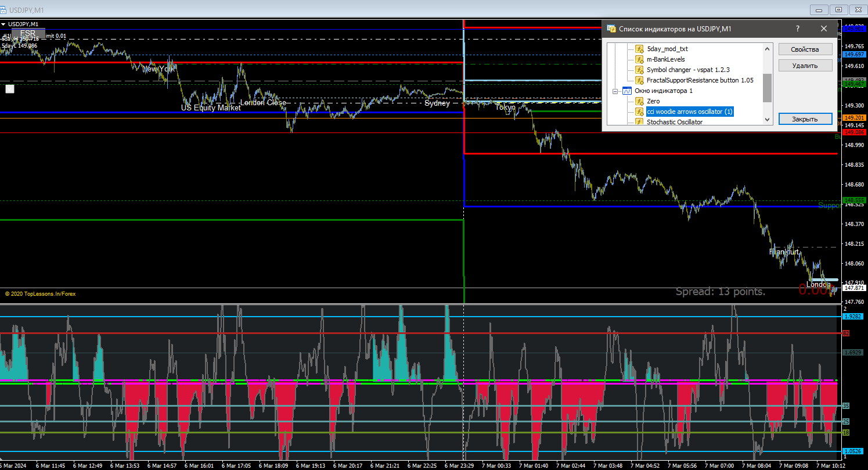
Task: Select FractalSupportResistance button 1.05 entry
Action: pos(700,80)
